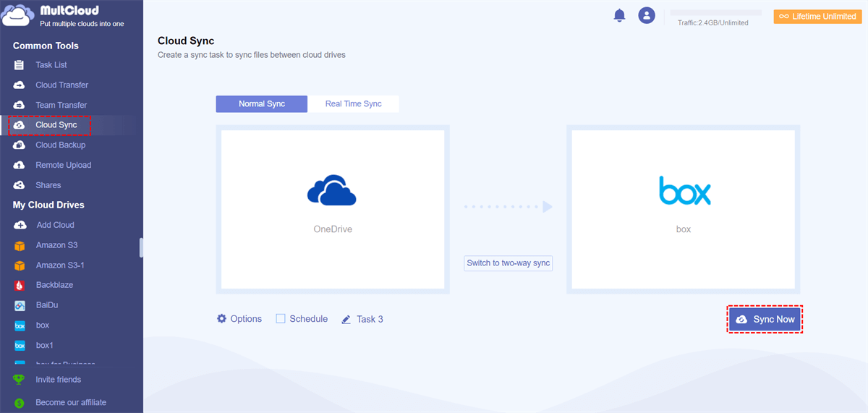Viewport: 868px width, 413px height.
Task: Click the box logo in target panel
Action: [684, 191]
